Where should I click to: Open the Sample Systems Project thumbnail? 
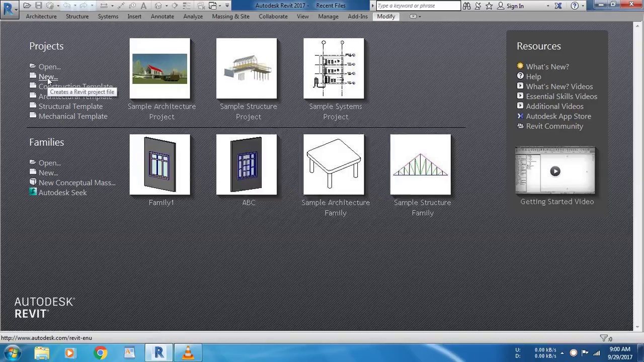pyautogui.click(x=334, y=68)
